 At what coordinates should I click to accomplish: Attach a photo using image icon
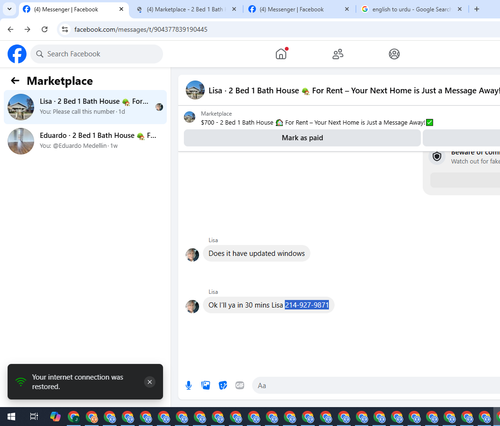pyautogui.click(x=206, y=385)
